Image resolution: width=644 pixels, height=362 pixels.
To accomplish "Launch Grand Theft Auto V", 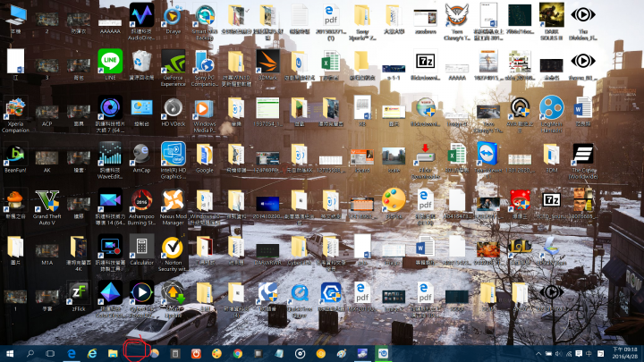I will coord(47,206).
